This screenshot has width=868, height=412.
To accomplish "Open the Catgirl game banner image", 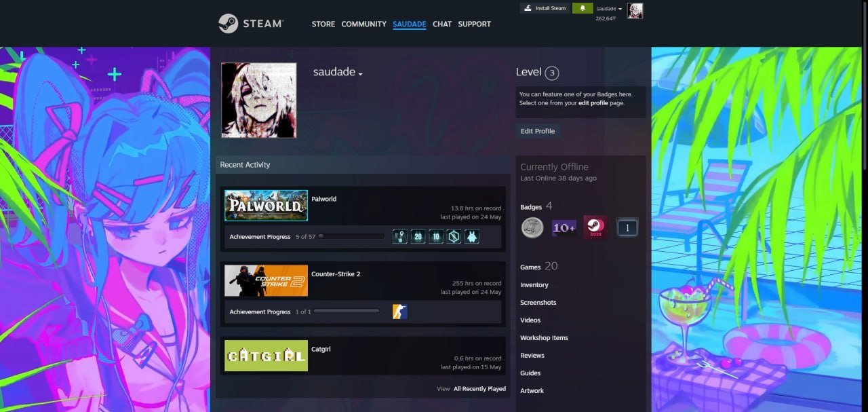I will click(267, 356).
